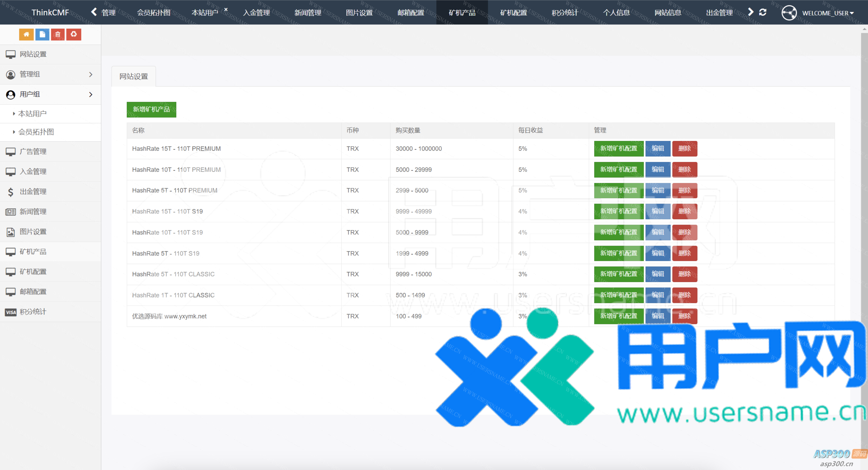Click the red recycle icon button
The height and width of the screenshot is (470, 868).
(x=73, y=34)
